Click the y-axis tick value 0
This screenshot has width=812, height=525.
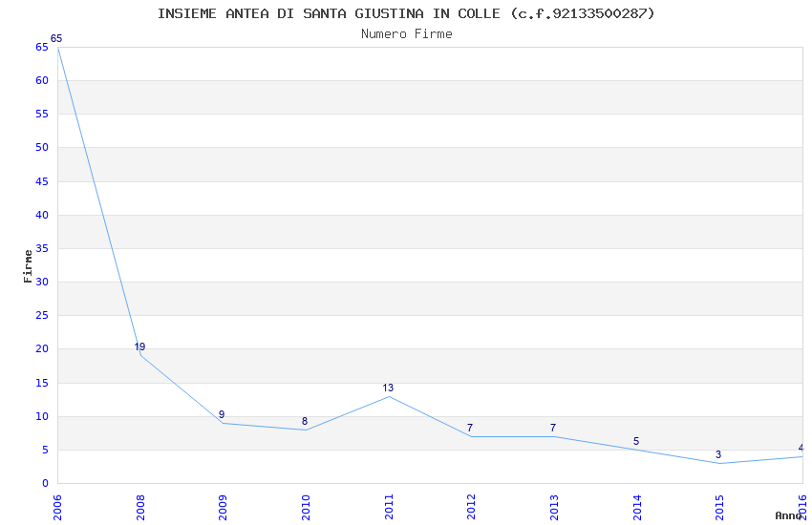45,483
